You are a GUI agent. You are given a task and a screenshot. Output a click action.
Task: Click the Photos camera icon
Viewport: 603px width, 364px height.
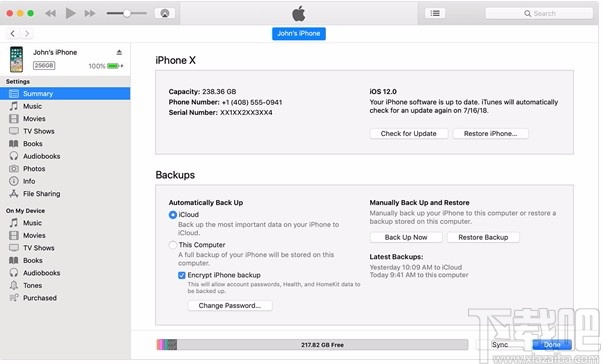(x=14, y=169)
